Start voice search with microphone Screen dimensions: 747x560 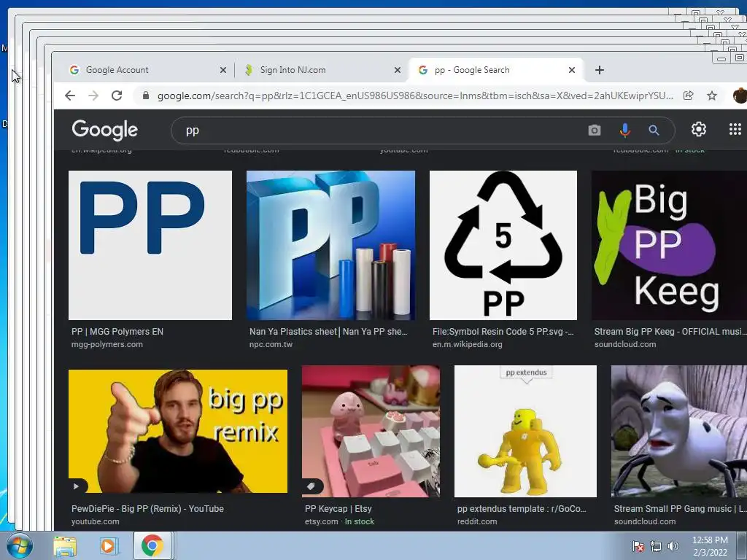[x=624, y=130]
